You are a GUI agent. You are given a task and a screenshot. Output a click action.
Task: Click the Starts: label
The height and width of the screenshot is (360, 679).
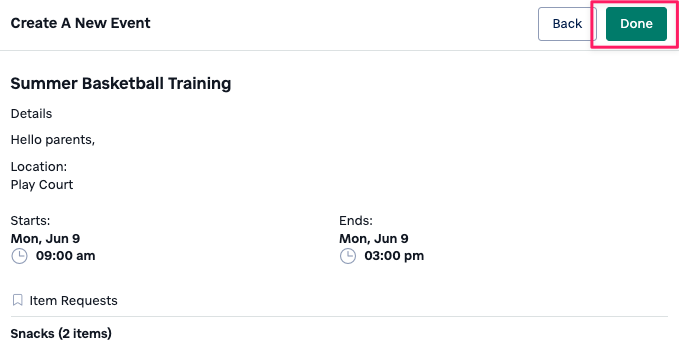[30, 221]
